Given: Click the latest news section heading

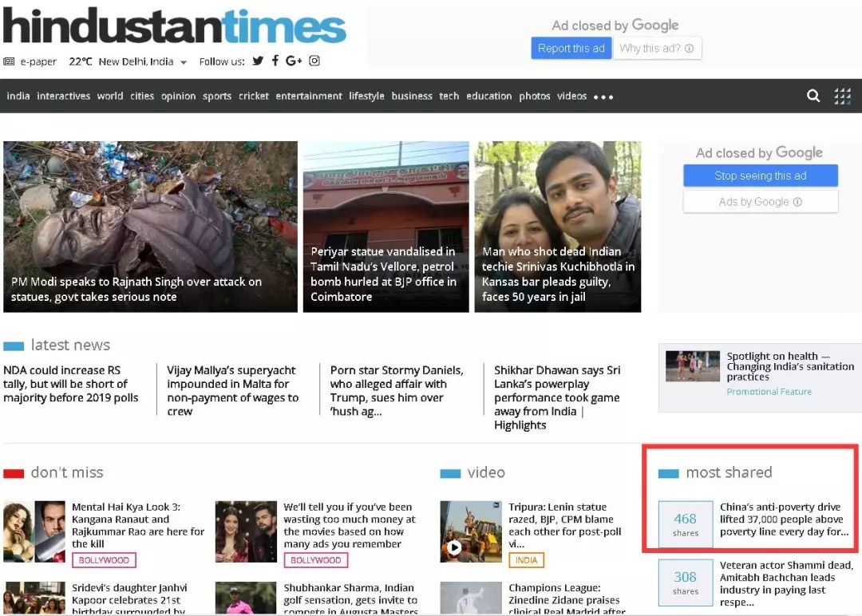Looking at the screenshot, I should 70,345.
